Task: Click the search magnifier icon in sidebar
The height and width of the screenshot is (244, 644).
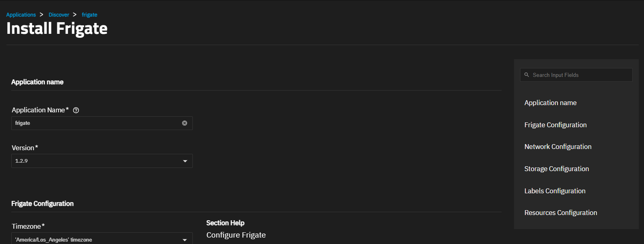Action: coord(526,75)
